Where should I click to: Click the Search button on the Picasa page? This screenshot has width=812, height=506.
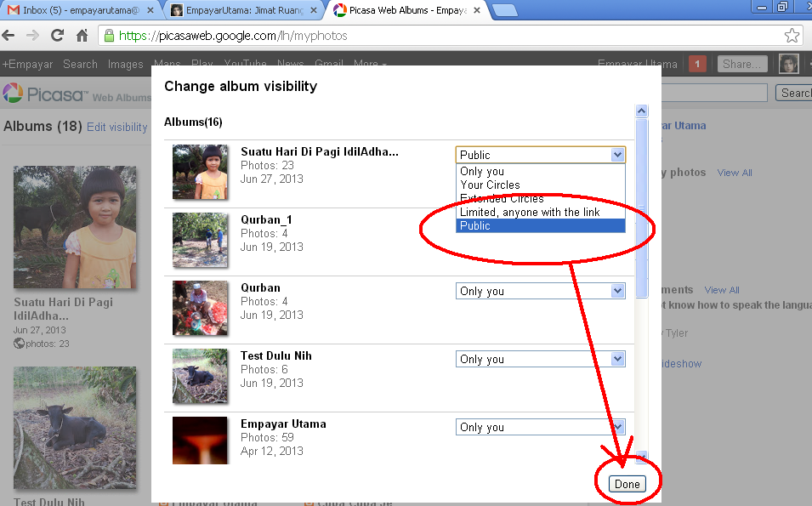[795, 94]
